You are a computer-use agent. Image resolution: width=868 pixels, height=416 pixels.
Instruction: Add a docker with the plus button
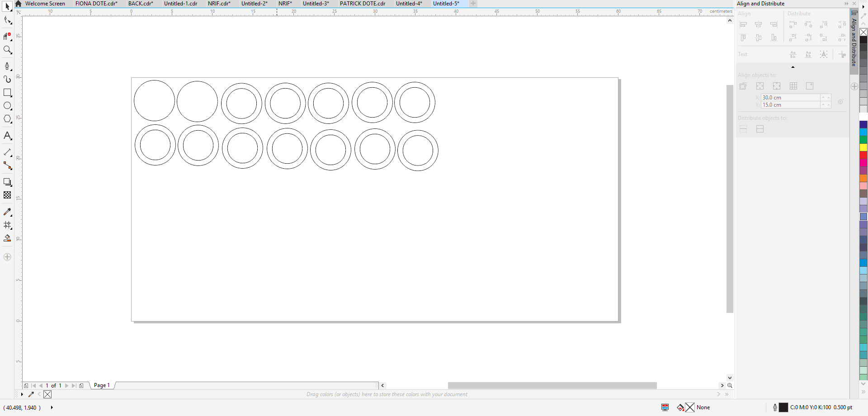click(854, 86)
